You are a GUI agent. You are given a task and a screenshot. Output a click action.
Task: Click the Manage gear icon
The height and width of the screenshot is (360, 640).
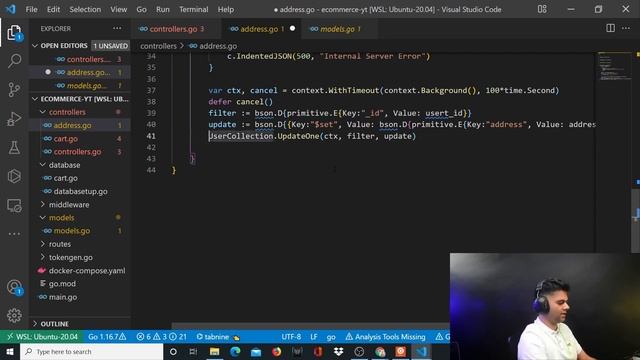tap(14, 315)
